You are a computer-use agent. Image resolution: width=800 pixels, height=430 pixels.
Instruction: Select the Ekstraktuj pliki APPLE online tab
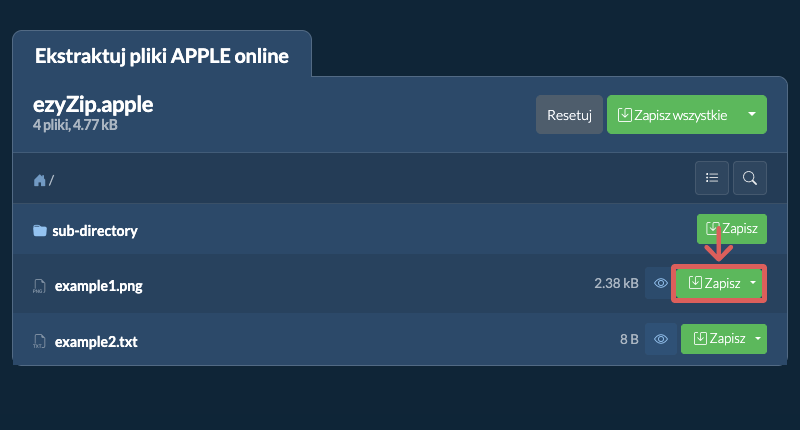pyautogui.click(x=162, y=56)
